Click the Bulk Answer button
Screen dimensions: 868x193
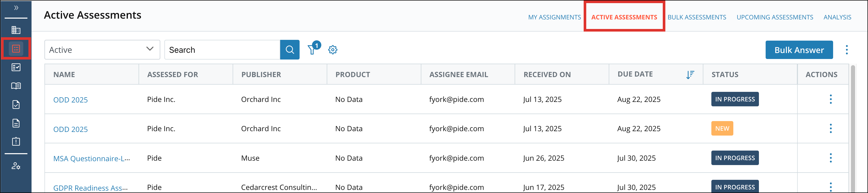tap(799, 50)
